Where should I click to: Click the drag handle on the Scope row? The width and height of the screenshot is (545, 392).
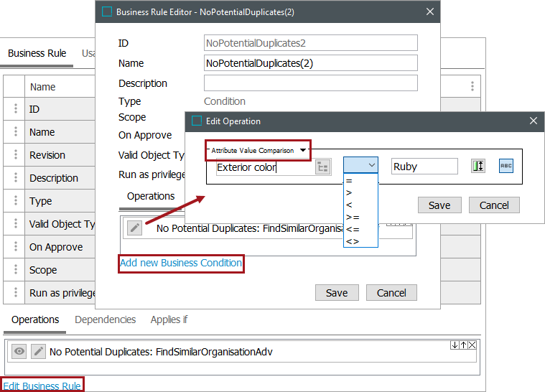(x=14, y=270)
